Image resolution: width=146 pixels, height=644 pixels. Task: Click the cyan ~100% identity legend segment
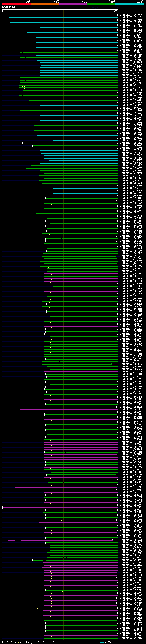130,4
